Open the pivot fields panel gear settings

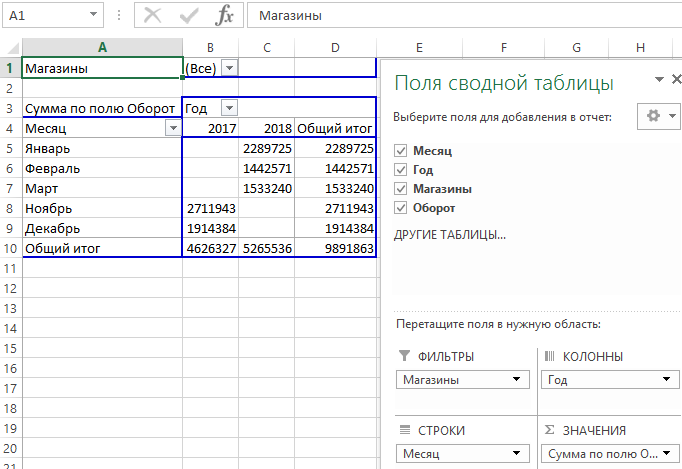[x=658, y=116]
